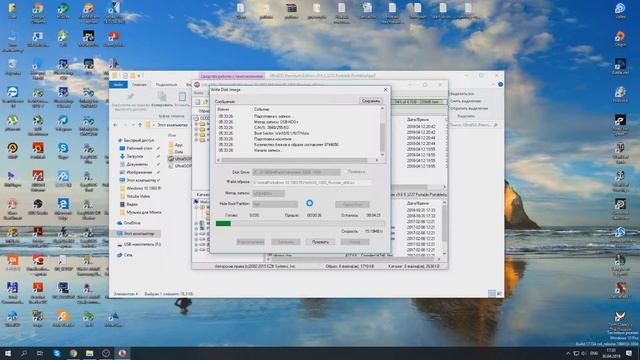This screenshot has width=640, height=360.
Task: Click the UltraISO local files vertical scrollbar
Action: pos(444,228)
